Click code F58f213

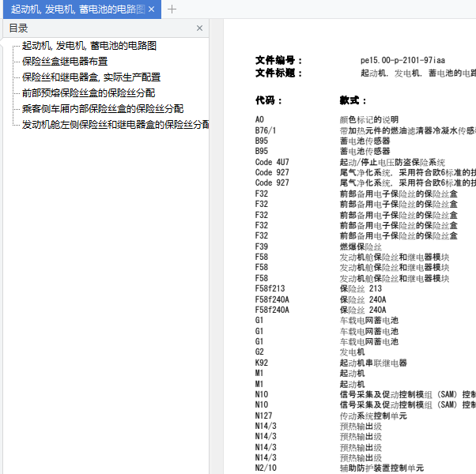pos(270,288)
